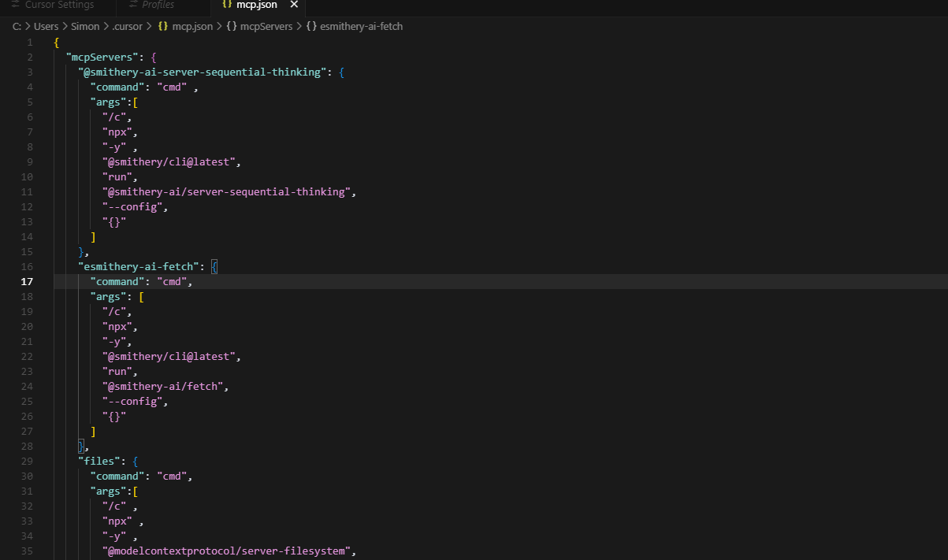Image resolution: width=948 pixels, height=560 pixels.
Task: Click the braces icon beside mcpServers breadcrumb
Action: [232, 26]
